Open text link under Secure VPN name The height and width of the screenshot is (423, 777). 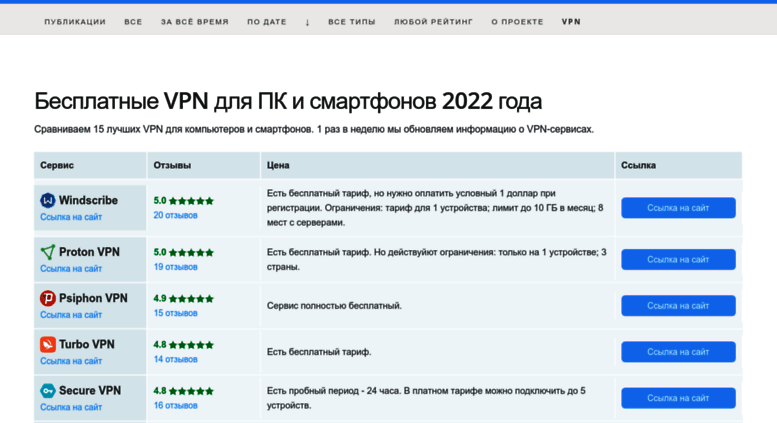(x=71, y=407)
